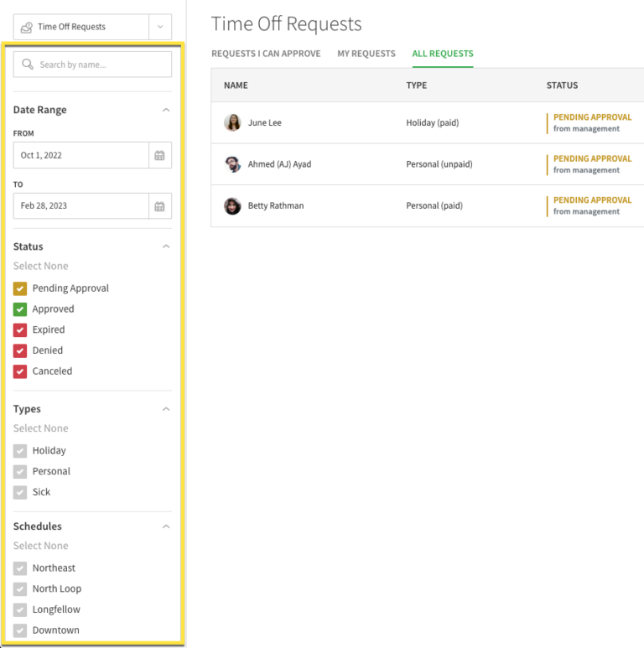644x648 pixels.
Task: Switch to My Requests tab
Action: (x=366, y=54)
